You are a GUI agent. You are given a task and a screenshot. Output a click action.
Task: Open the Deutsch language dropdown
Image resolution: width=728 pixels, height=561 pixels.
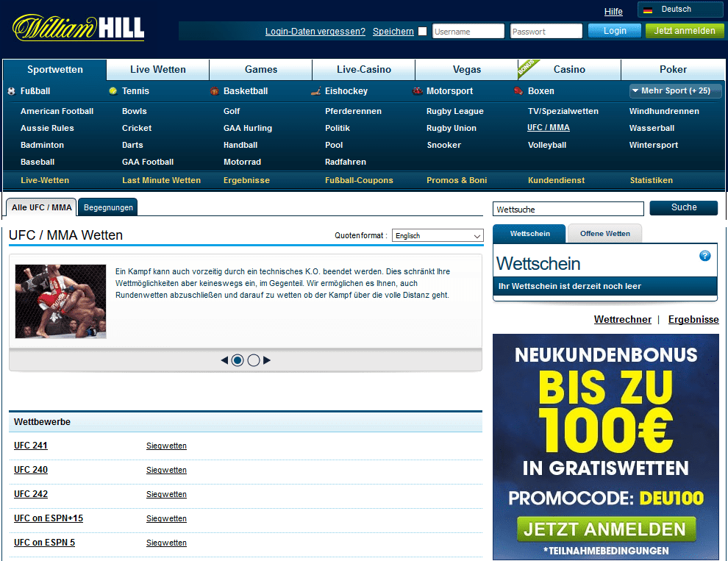[680, 10]
